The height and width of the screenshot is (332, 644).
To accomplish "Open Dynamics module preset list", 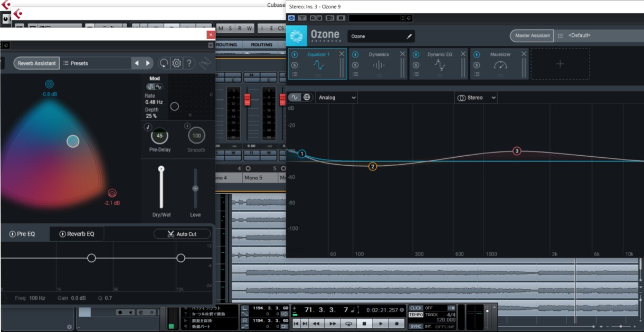I will coord(355,74).
